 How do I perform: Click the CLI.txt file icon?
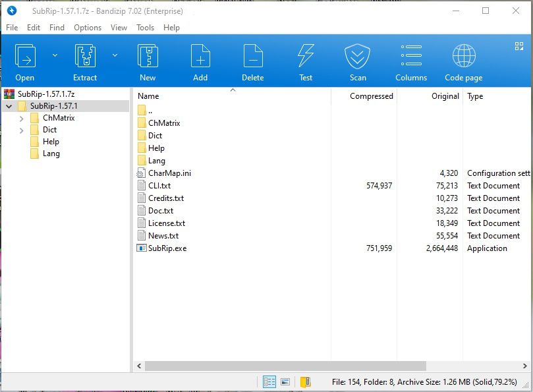[142, 186]
